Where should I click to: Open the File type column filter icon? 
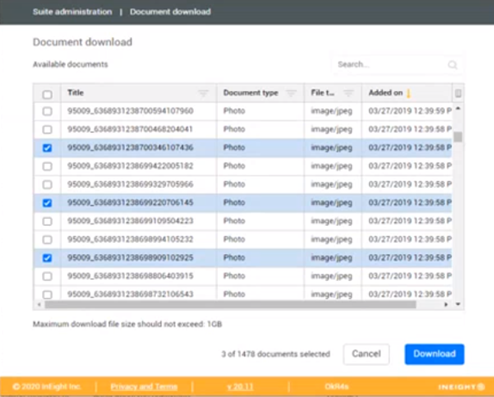coord(349,93)
